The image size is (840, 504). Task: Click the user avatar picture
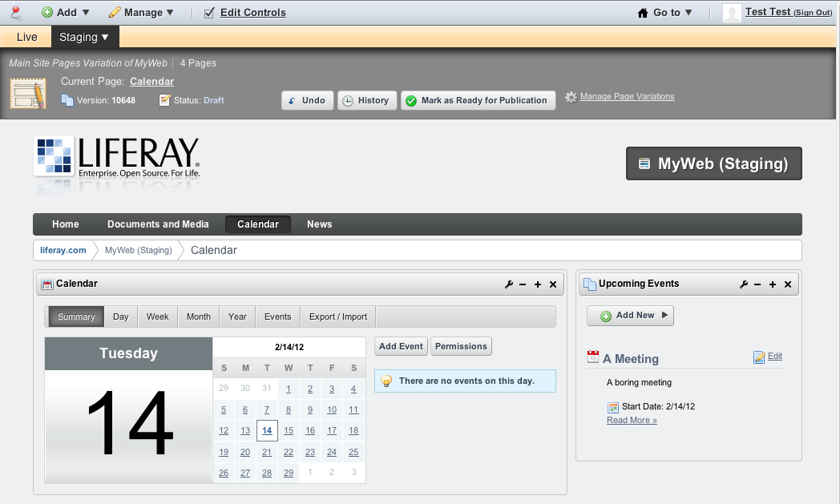(x=732, y=12)
